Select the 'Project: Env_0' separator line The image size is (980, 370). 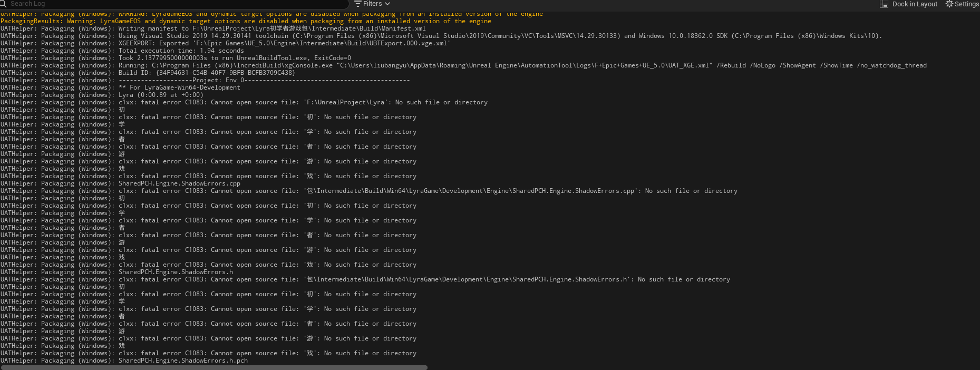coord(205,80)
